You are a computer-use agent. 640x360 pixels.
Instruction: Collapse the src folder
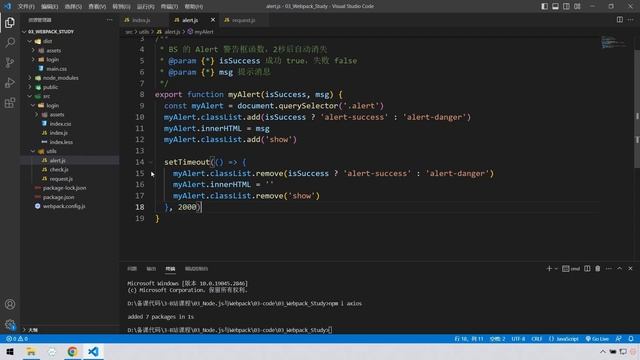[30, 96]
